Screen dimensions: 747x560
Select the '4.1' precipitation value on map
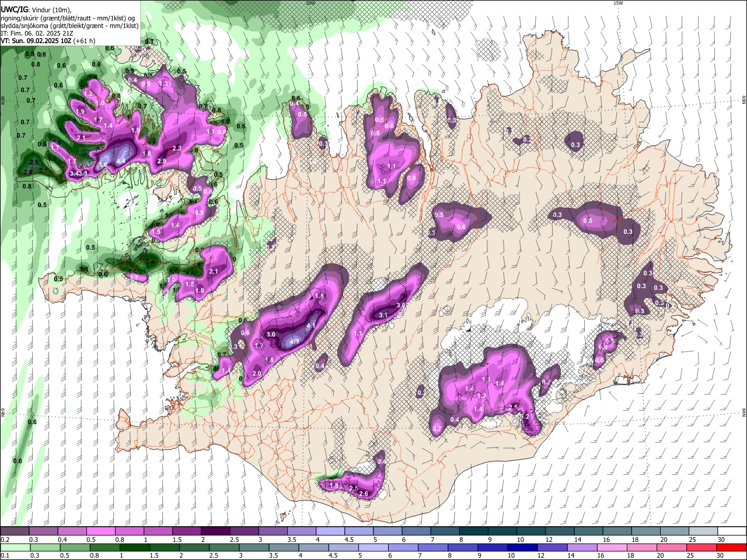[311, 325]
